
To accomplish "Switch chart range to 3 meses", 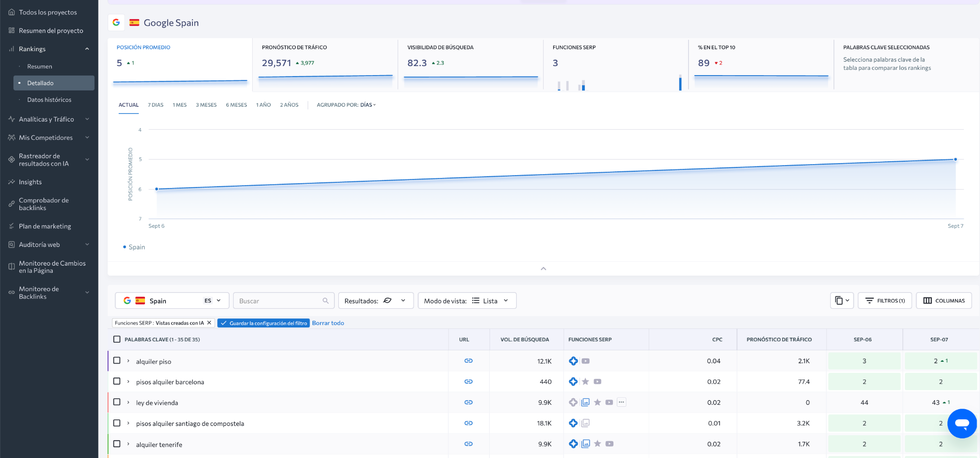I will tap(206, 105).
